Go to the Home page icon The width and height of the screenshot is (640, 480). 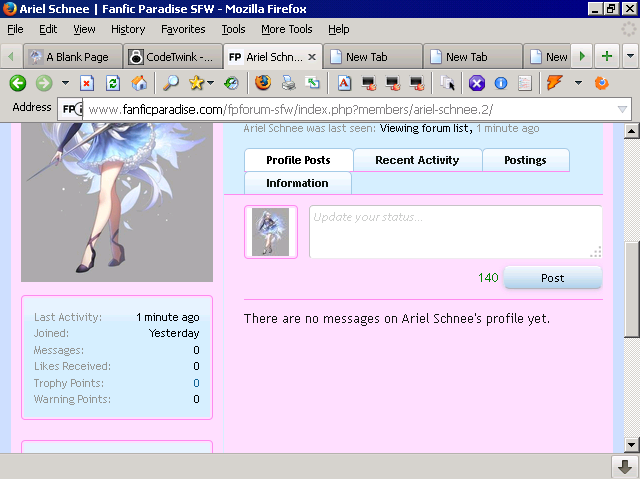point(139,83)
